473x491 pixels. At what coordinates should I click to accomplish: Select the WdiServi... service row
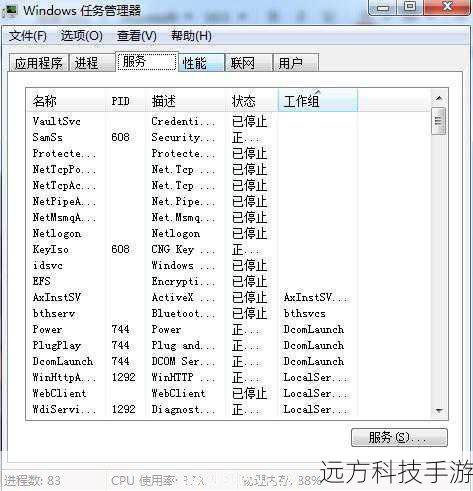(228, 409)
